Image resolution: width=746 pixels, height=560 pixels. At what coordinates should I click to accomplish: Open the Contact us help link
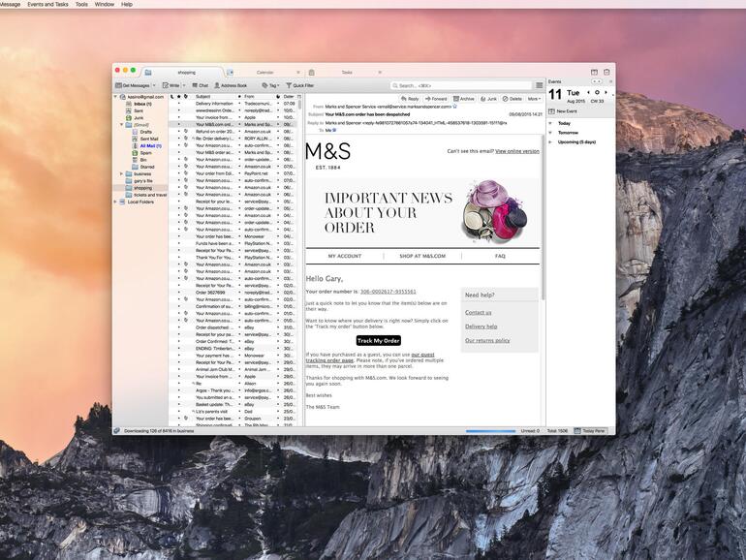[479, 313]
